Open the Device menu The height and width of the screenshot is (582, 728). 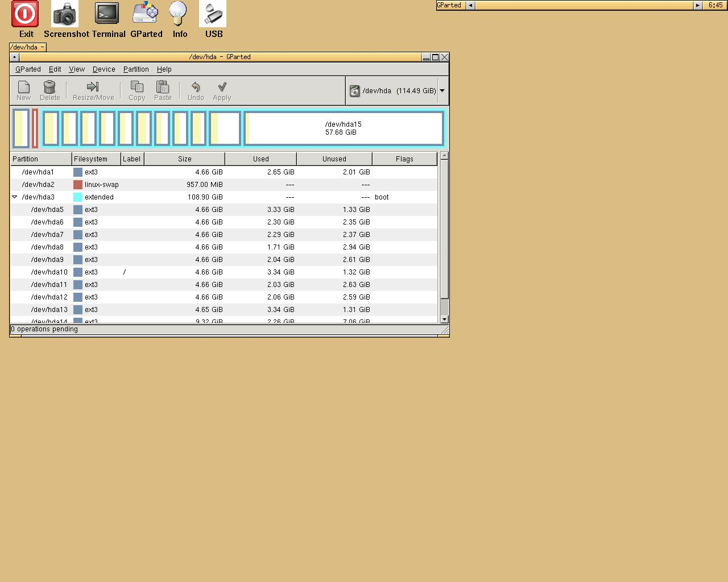[104, 69]
